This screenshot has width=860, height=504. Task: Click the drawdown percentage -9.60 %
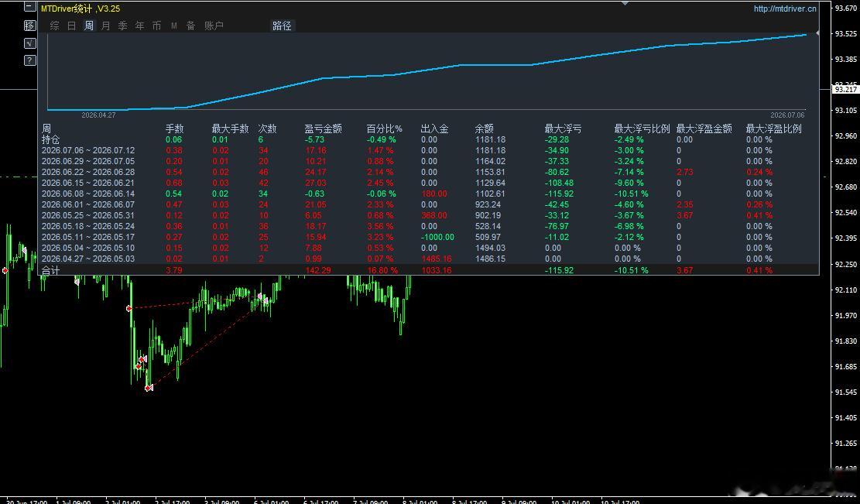[629, 183]
